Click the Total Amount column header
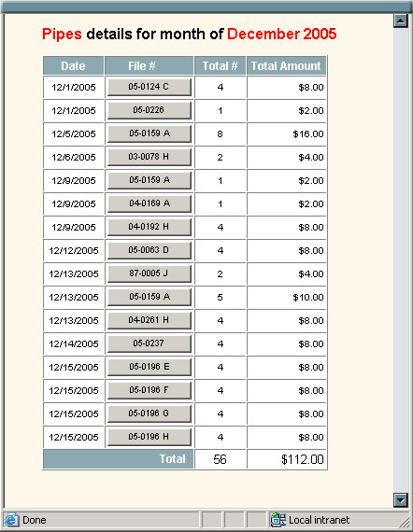This screenshot has width=413, height=532. (x=286, y=66)
